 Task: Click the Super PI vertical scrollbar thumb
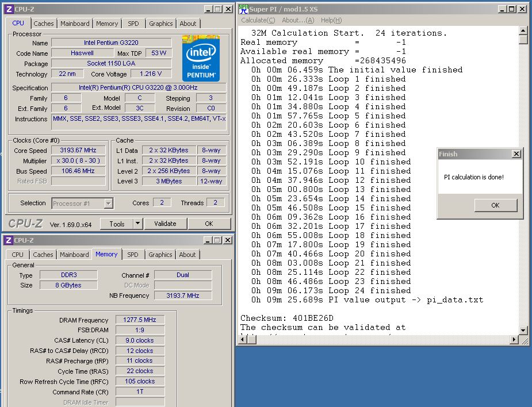click(x=523, y=39)
